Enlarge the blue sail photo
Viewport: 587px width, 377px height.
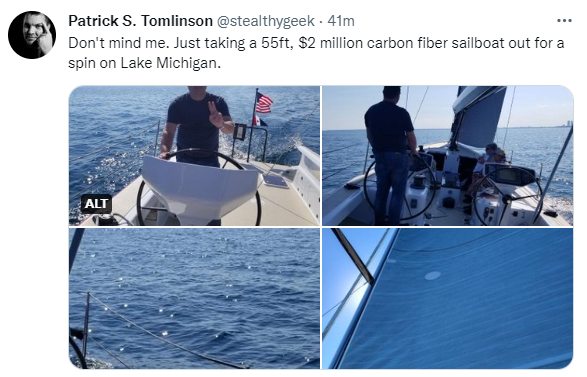(448, 298)
